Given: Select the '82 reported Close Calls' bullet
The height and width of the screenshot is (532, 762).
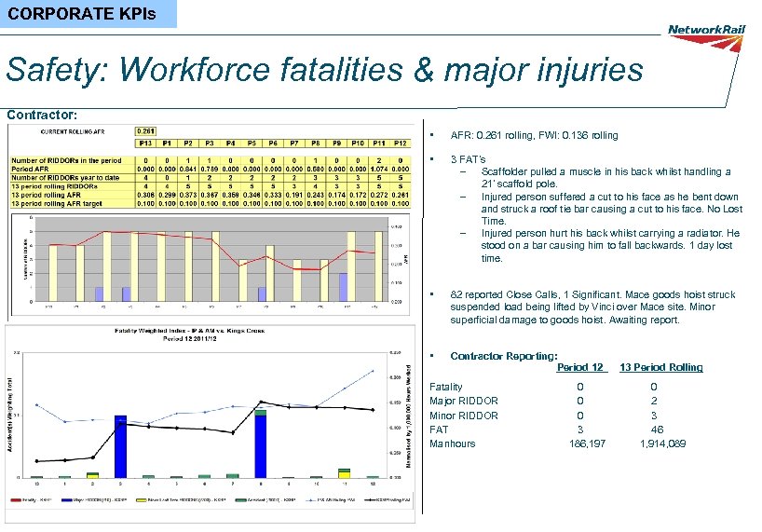Looking at the screenshot, I should (592, 307).
